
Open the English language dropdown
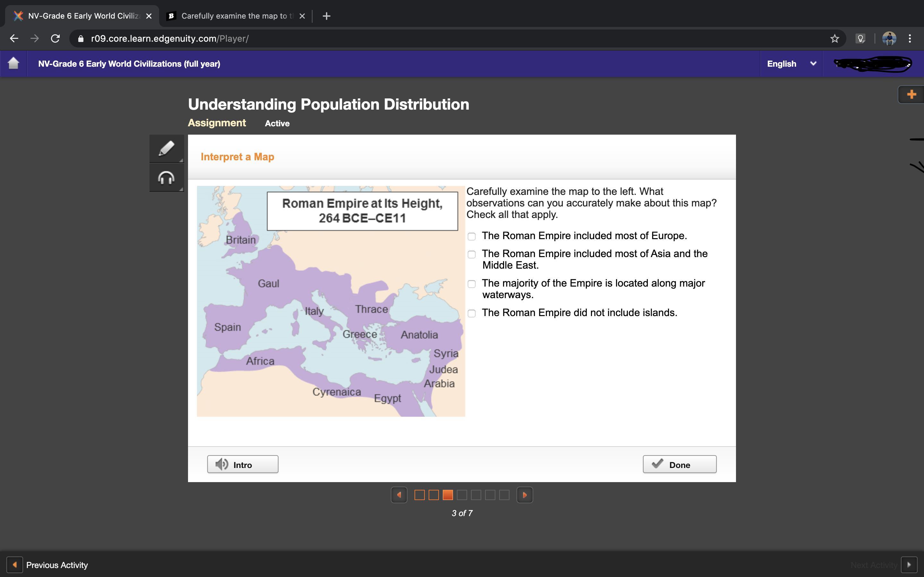(x=791, y=64)
